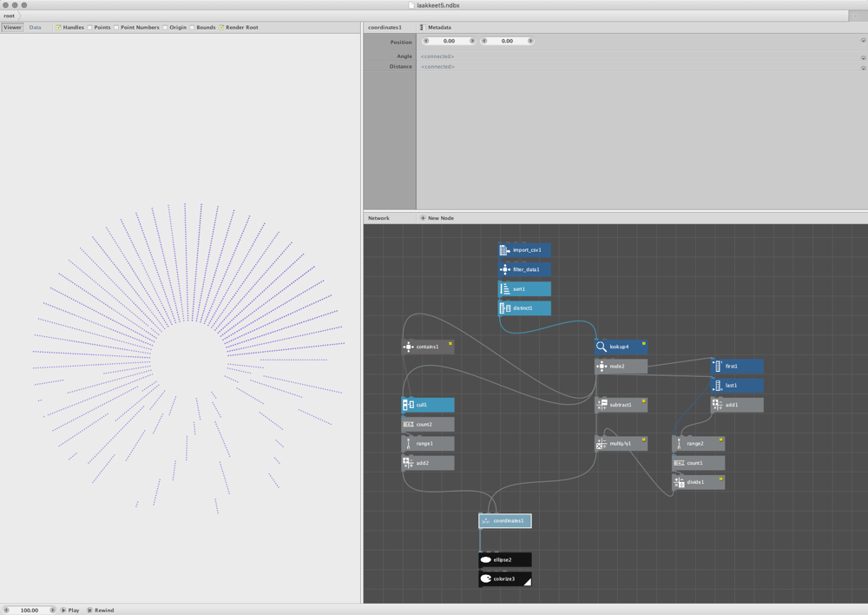
Task: Click the render flag on colorize3 node
Action: (x=528, y=582)
